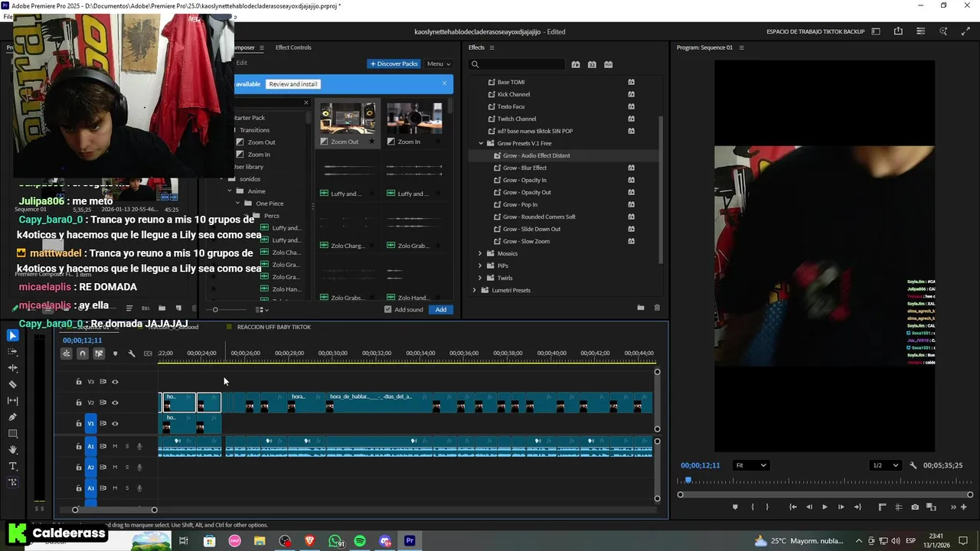Click the Program monitor playhead marker
The width and height of the screenshot is (980, 551).
(688, 481)
